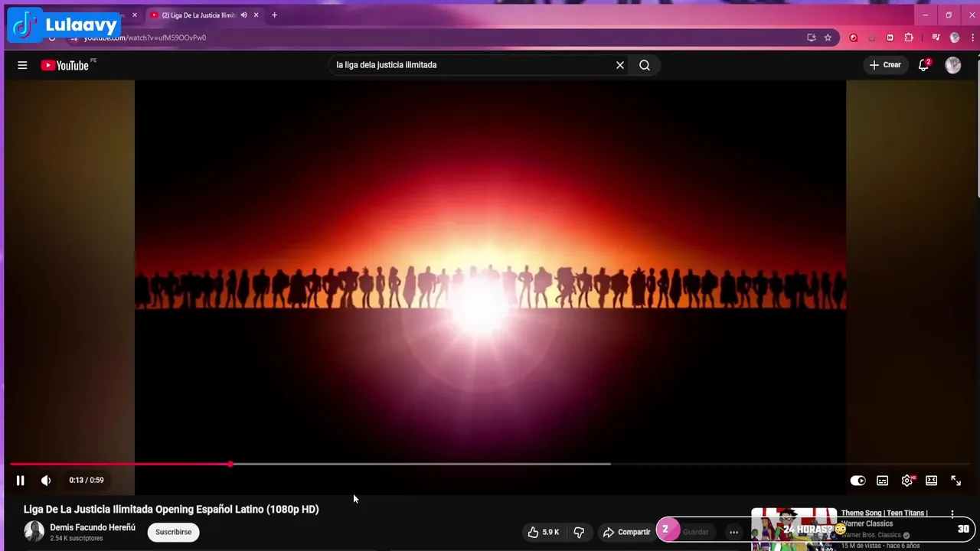This screenshot has height=551, width=980.
Task: Open the browser media control icon
Action: pos(936,37)
